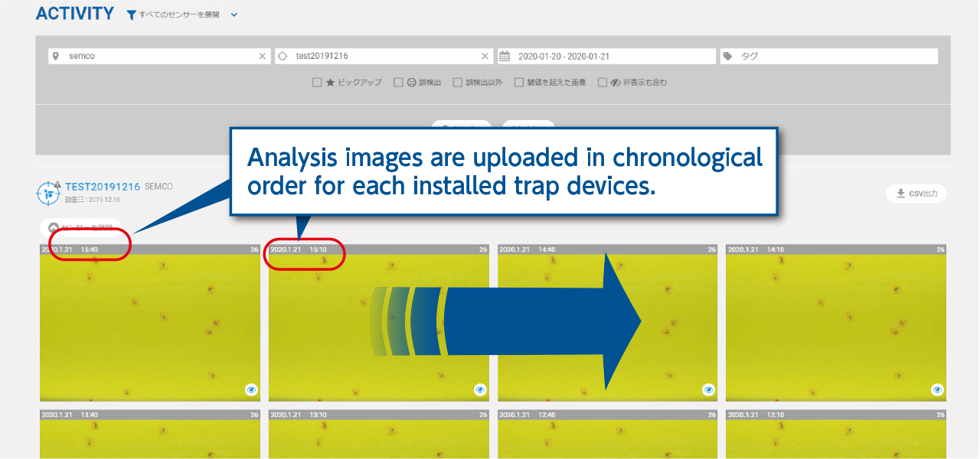Toggle visibility eye on 14:10 image
The image size is (980, 459).
click(937, 390)
